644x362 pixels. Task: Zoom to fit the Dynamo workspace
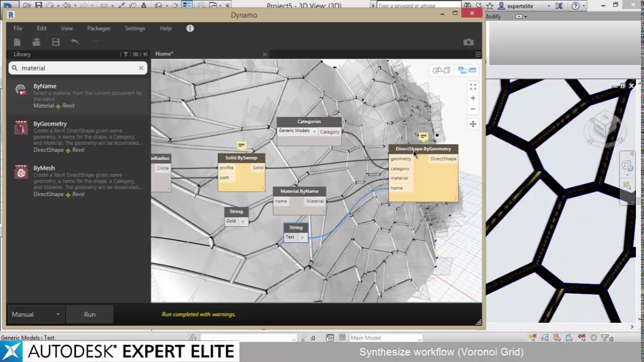(x=473, y=86)
